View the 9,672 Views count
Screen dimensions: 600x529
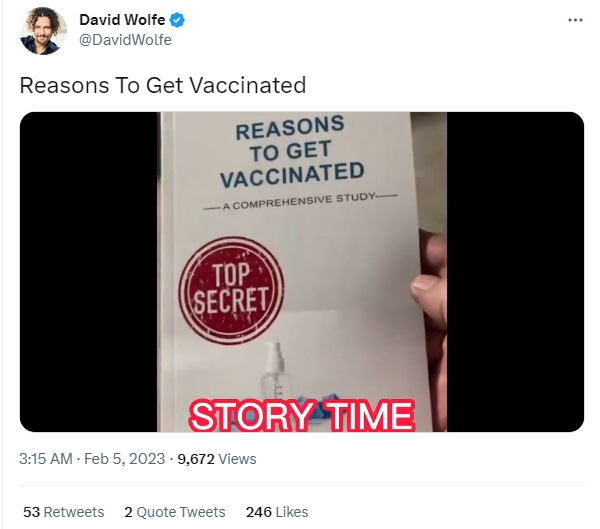(x=217, y=459)
